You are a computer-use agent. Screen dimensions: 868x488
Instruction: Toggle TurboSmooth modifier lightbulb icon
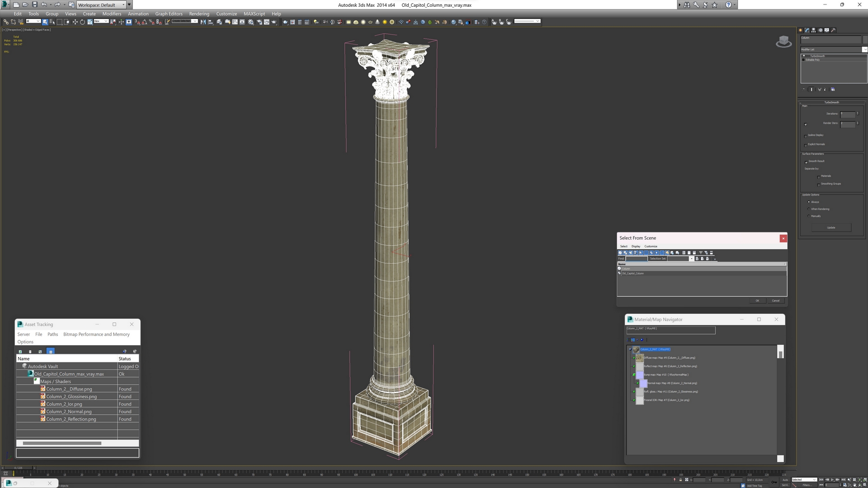coord(804,56)
